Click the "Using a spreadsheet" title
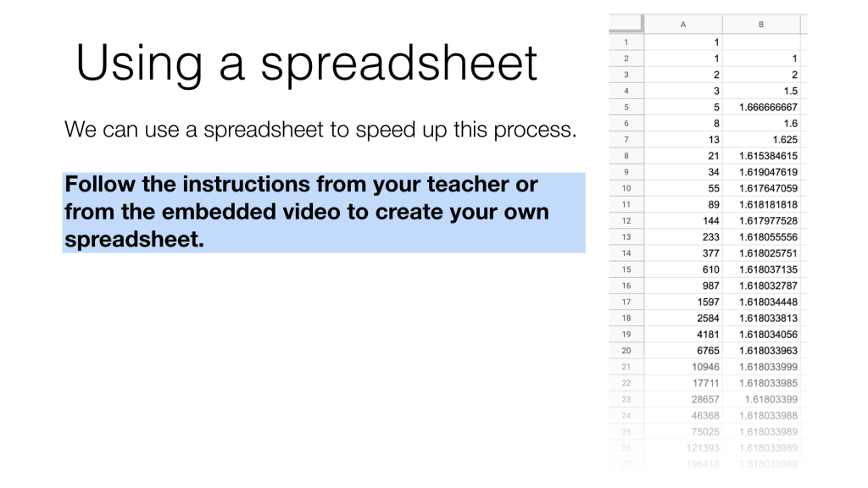This screenshot has height=488, width=868. (307, 63)
